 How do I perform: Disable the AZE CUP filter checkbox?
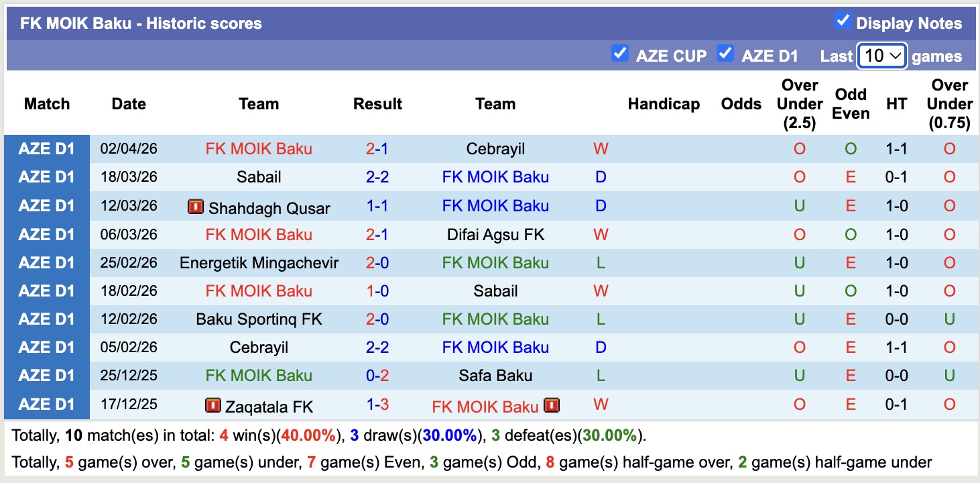coord(620,53)
